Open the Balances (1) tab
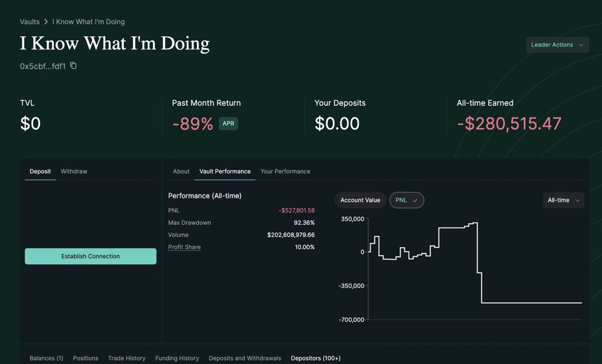This screenshot has width=602, height=364. pos(46,358)
